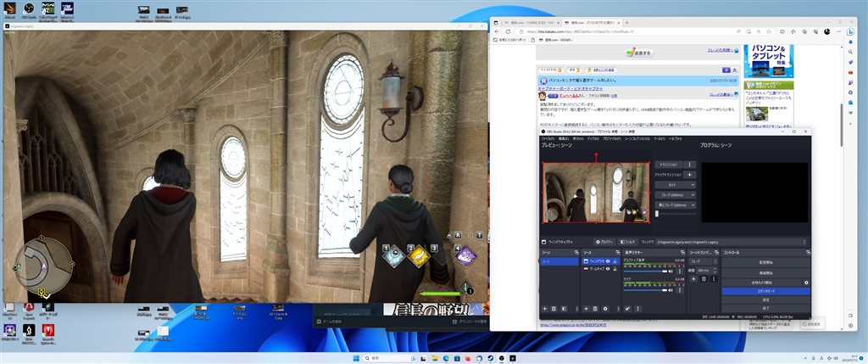Image resolution: width=868 pixels, height=364 pixels.
Task: Toggle visibility eye of the game capture source
Action: pos(608,269)
